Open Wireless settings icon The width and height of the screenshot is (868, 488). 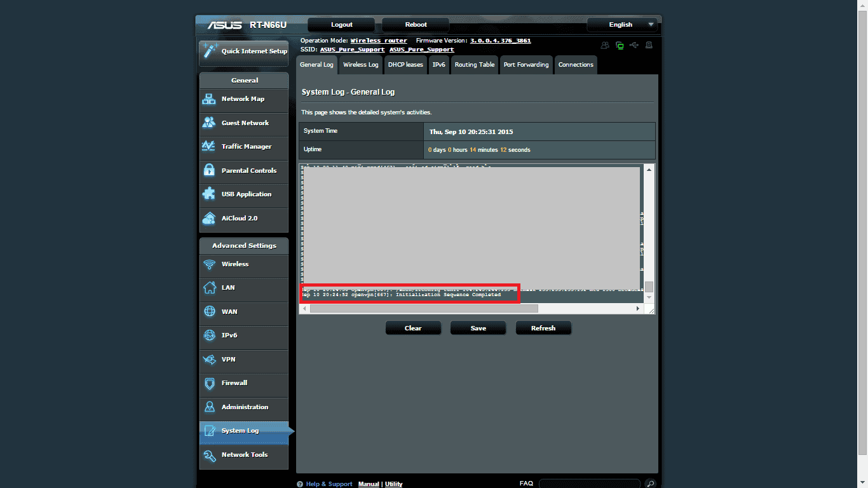coord(209,264)
